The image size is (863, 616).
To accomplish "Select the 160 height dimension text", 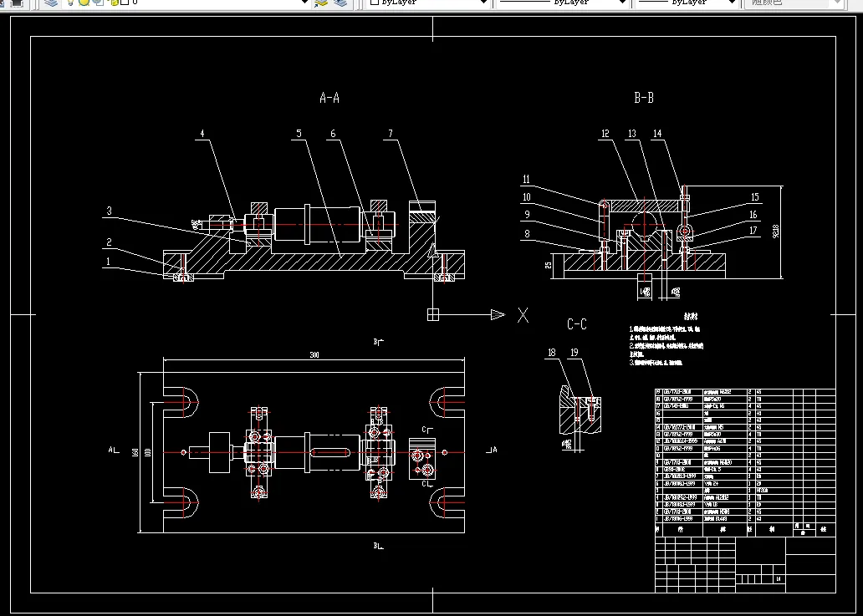I will (135, 452).
